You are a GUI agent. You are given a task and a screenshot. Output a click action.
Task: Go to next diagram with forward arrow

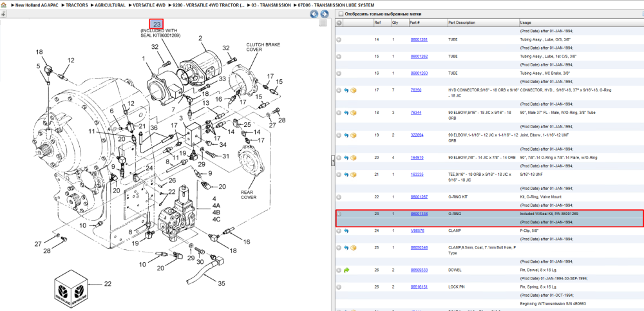pos(324,14)
